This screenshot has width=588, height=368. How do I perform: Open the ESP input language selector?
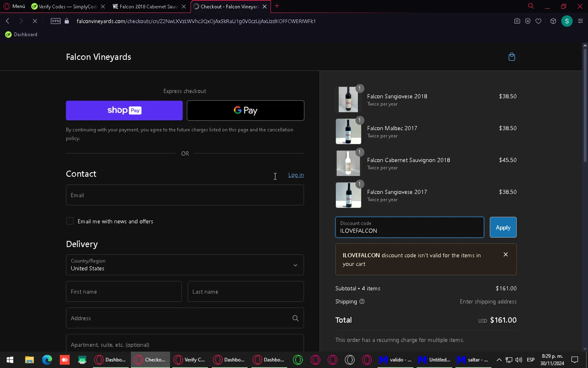click(531, 360)
